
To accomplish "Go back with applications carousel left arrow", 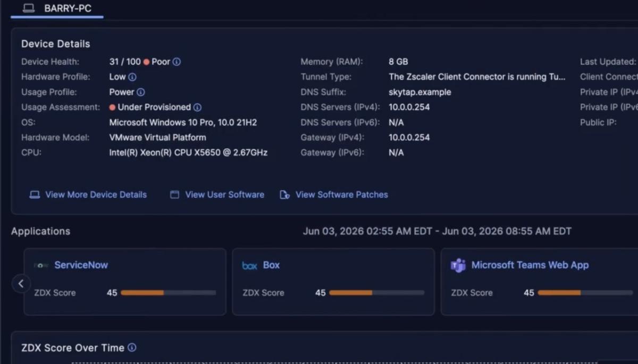I will (x=21, y=284).
